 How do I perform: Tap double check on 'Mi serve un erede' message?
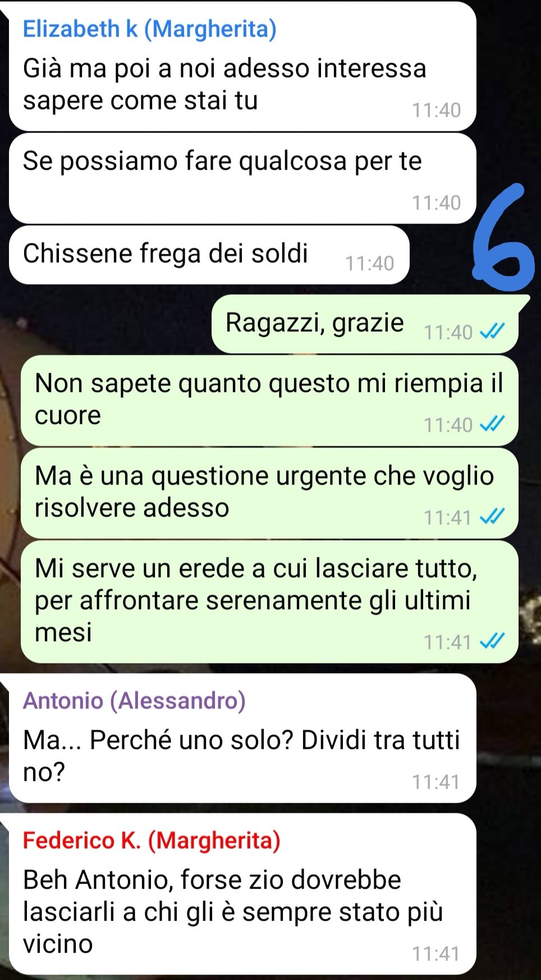493,641
